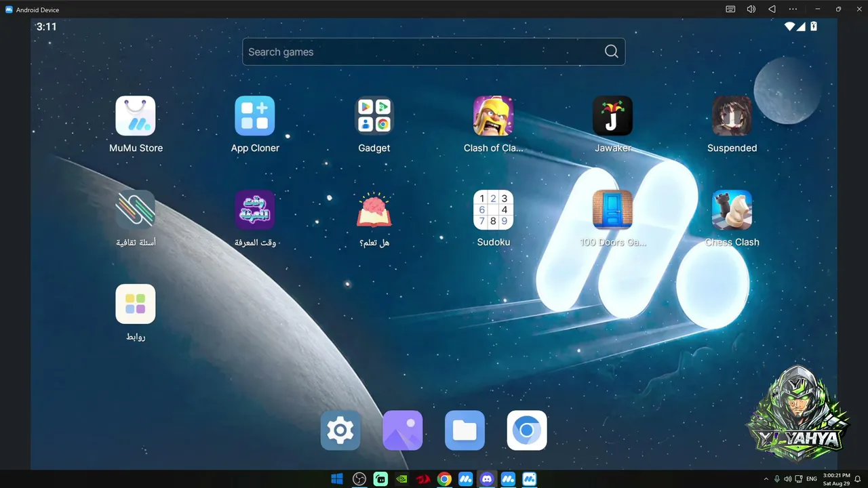
Task: Open the three-dot more options menu
Action: (x=793, y=9)
